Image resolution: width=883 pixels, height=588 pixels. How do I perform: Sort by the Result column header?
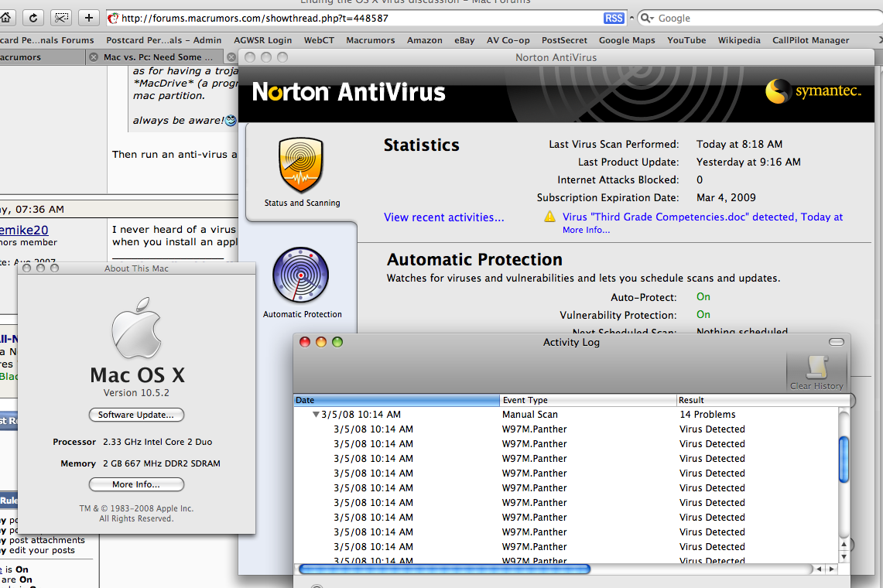coord(763,400)
